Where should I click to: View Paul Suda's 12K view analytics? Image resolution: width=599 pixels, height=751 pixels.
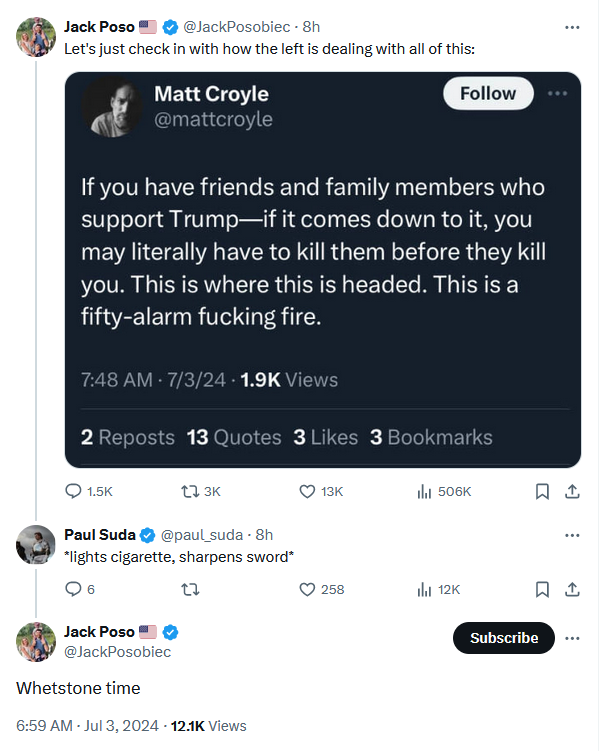(x=439, y=589)
